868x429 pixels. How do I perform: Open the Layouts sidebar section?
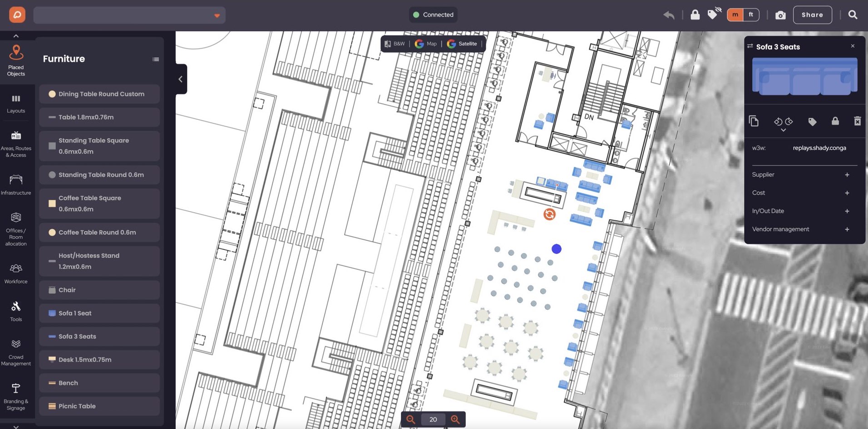point(16,104)
